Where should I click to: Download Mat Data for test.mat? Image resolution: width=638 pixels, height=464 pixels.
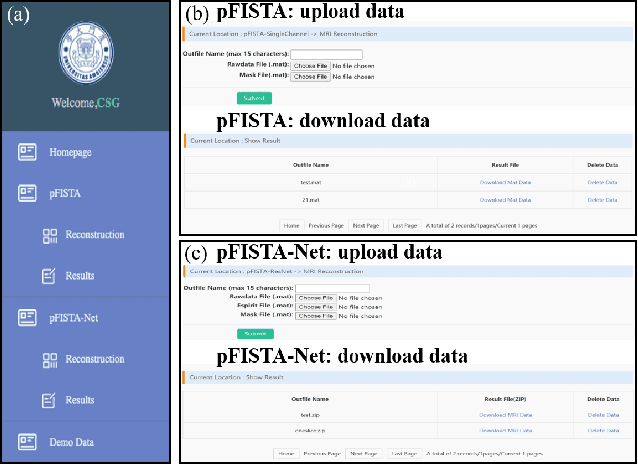[x=505, y=182]
